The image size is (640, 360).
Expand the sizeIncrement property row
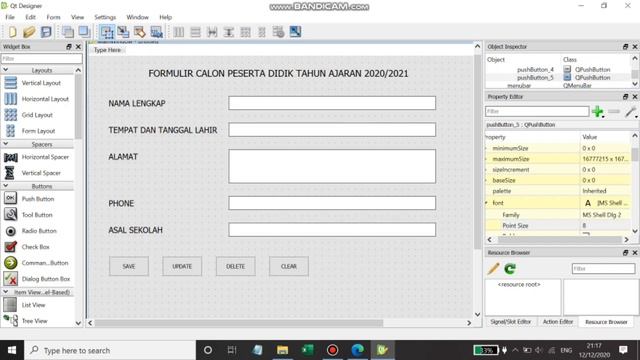487,169
